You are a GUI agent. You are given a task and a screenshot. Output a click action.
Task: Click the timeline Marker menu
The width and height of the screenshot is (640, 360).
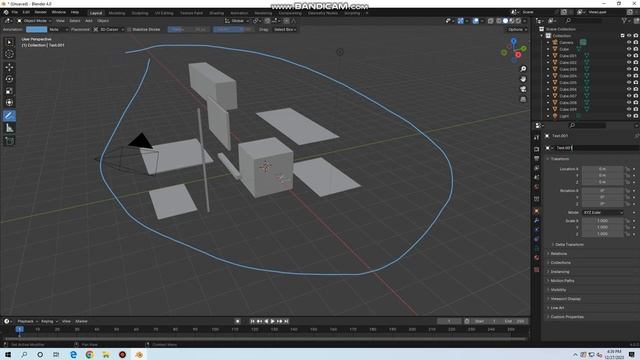tap(81, 321)
